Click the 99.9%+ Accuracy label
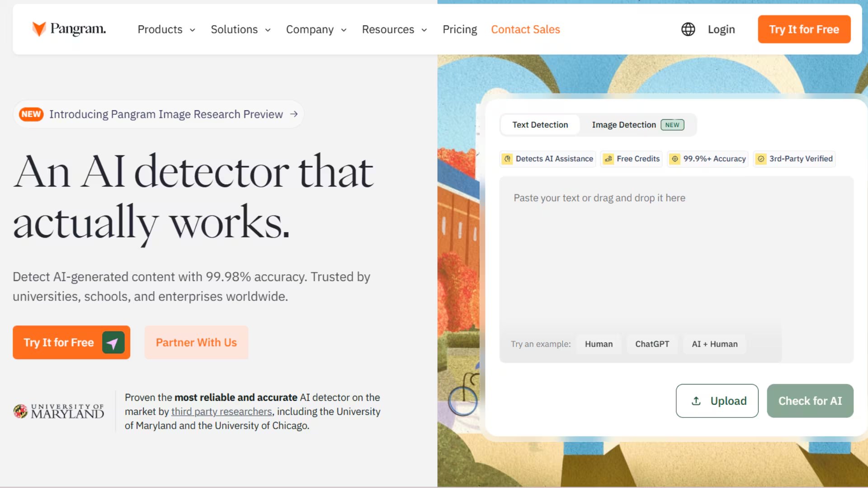The image size is (868, 488). coord(714,159)
